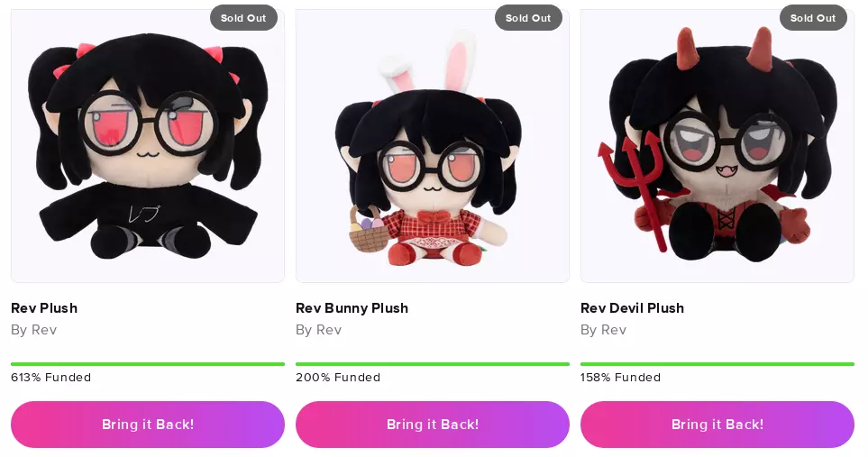The width and height of the screenshot is (868, 457).
Task: Click the 158% Funded progress bar
Action: (717, 364)
